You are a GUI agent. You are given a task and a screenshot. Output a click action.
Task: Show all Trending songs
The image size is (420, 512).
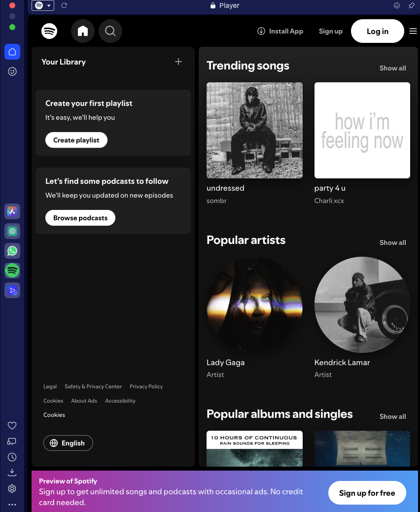pos(392,68)
